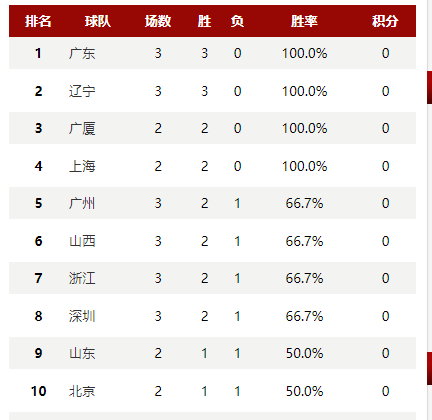Select the rank 1 row number
The image size is (432, 420).
38,53
